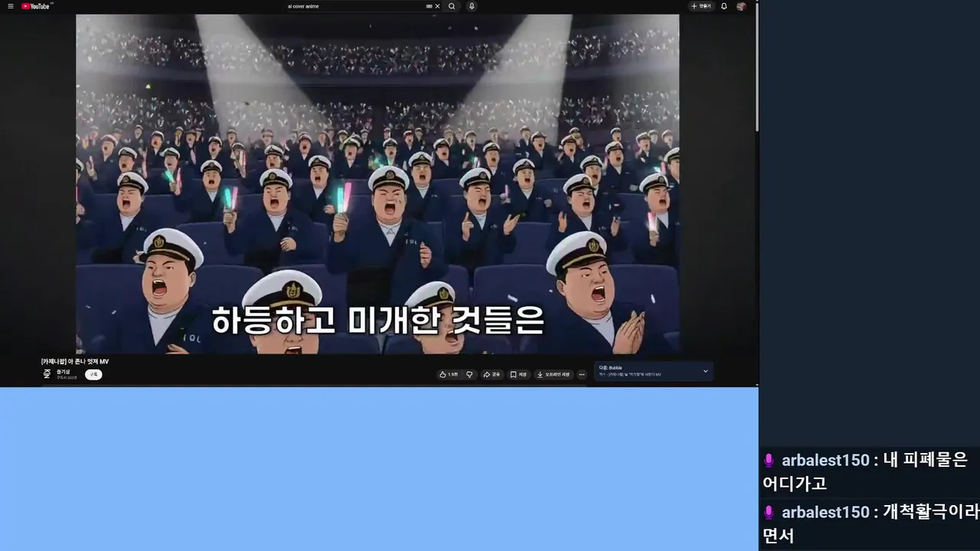
Task: Visit the 줄기상 channel name link
Action: 63,372
